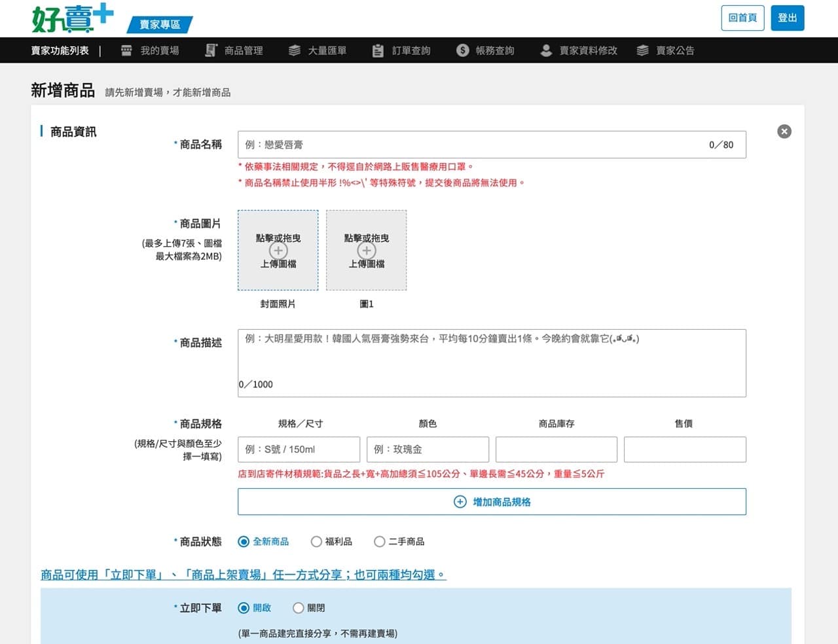Click the 商品描述 text area
Image resolution: width=838 pixels, height=644 pixels.
tap(492, 363)
